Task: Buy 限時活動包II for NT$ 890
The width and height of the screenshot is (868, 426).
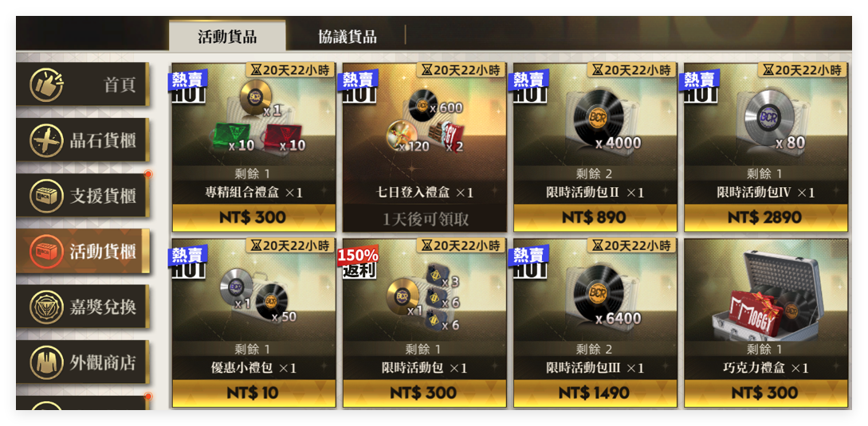Action: coord(595,218)
